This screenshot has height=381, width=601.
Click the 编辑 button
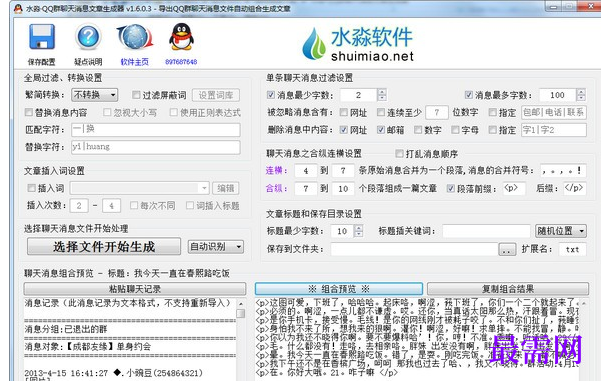(x=226, y=188)
